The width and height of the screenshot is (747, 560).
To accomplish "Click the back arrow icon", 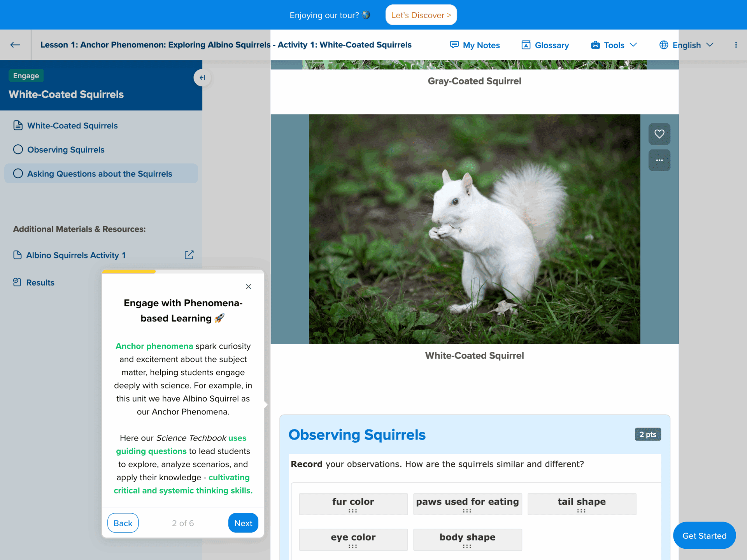I will point(15,45).
